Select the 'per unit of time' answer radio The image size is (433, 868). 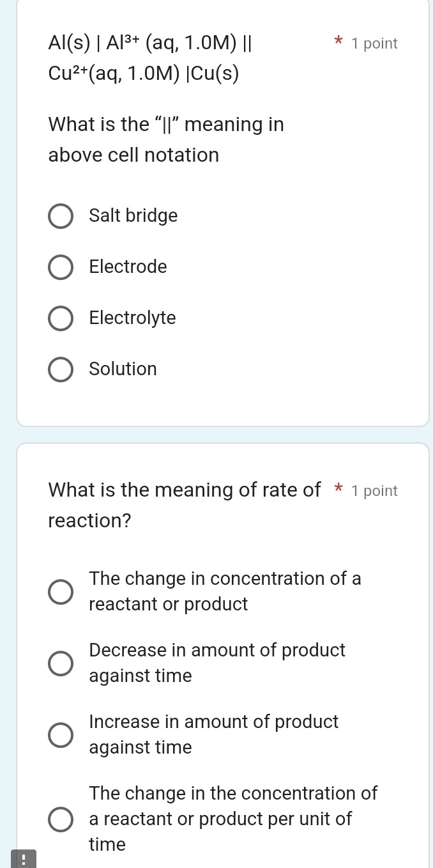pyautogui.click(x=61, y=819)
